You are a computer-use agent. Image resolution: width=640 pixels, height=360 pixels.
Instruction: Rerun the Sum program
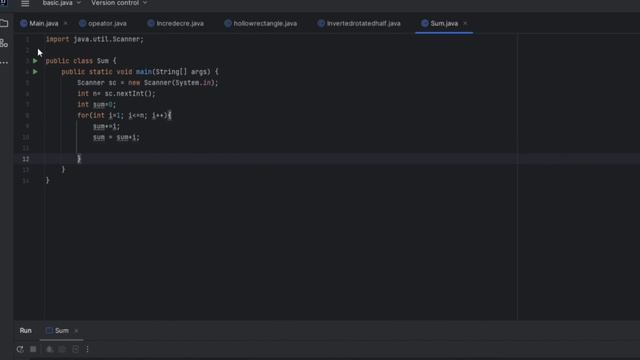click(20, 349)
